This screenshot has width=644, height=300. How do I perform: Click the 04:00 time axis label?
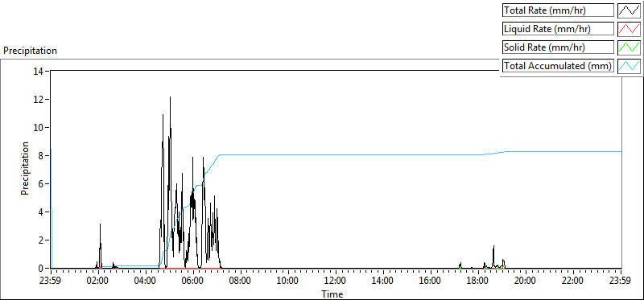[146, 282]
